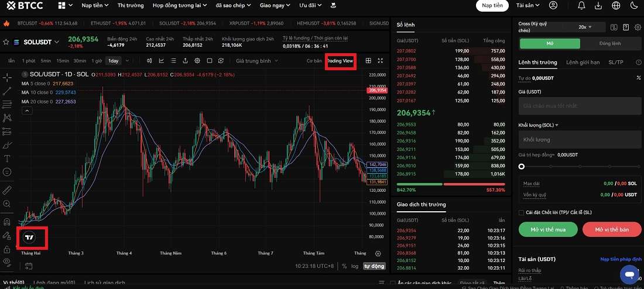644x289 pixels.
Task: Open the language globe icon
Action: [x=616, y=5]
